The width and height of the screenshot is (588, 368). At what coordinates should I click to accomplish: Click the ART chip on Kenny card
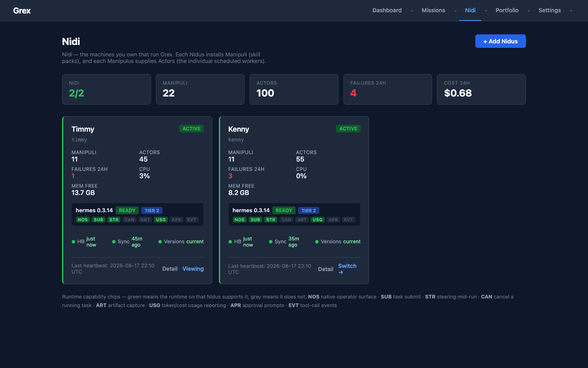(302, 220)
